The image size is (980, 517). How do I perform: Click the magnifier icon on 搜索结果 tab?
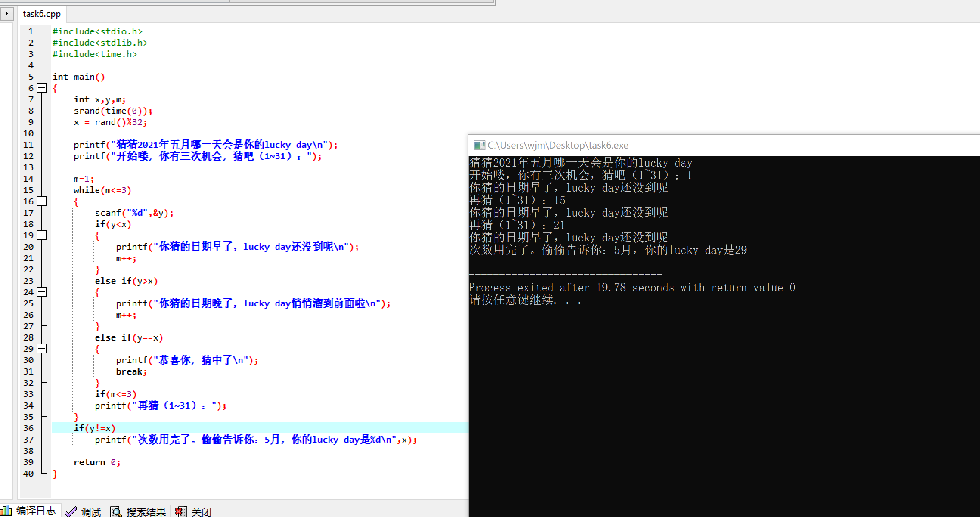tap(116, 512)
